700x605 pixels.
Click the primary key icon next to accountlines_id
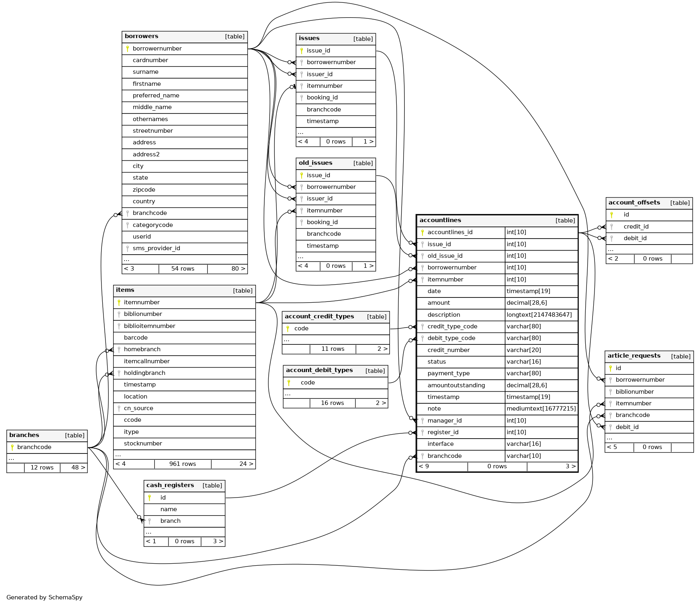(422, 232)
